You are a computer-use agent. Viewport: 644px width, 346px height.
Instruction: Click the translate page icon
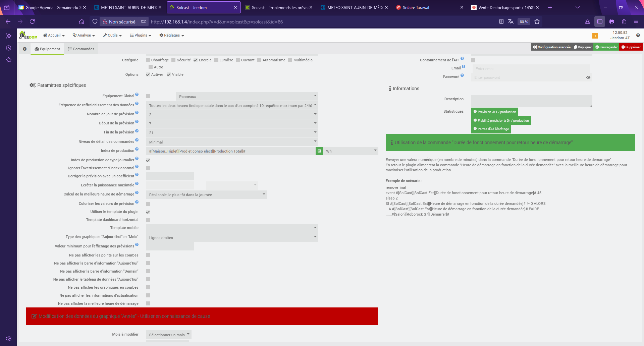(x=511, y=21)
